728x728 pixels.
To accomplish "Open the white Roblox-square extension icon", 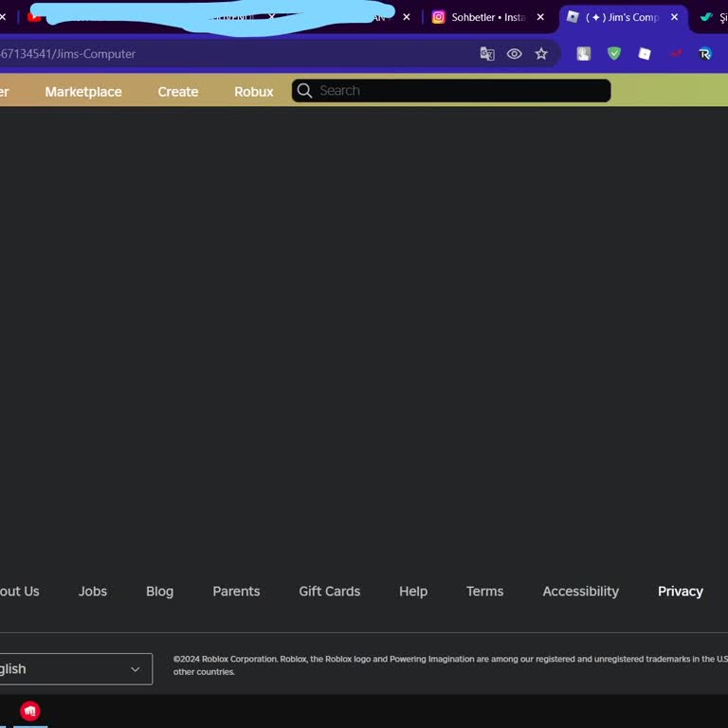I will pyautogui.click(x=645, y=54).
